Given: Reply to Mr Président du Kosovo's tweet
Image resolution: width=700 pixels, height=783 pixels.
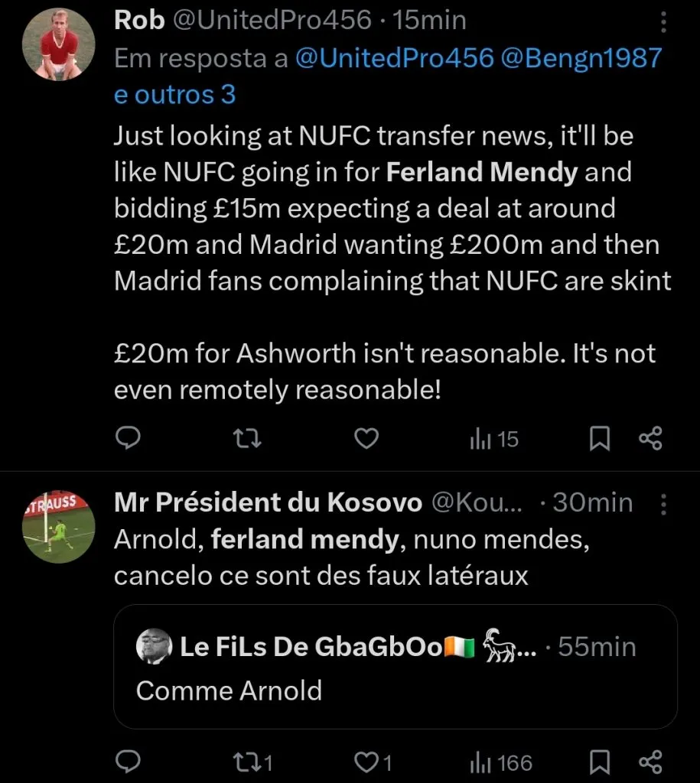Looking at the screenshot, I should [x=127, y=762].
